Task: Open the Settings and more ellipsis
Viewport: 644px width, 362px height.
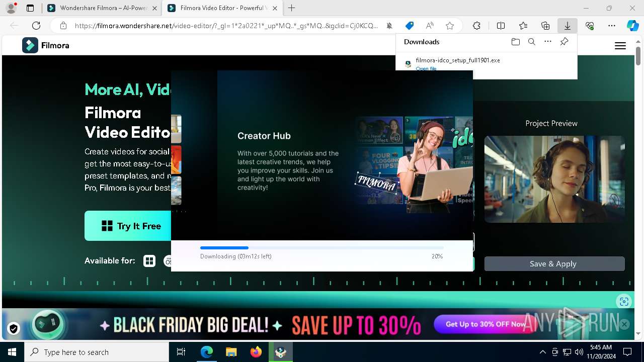Action: [x=612, y=26]
